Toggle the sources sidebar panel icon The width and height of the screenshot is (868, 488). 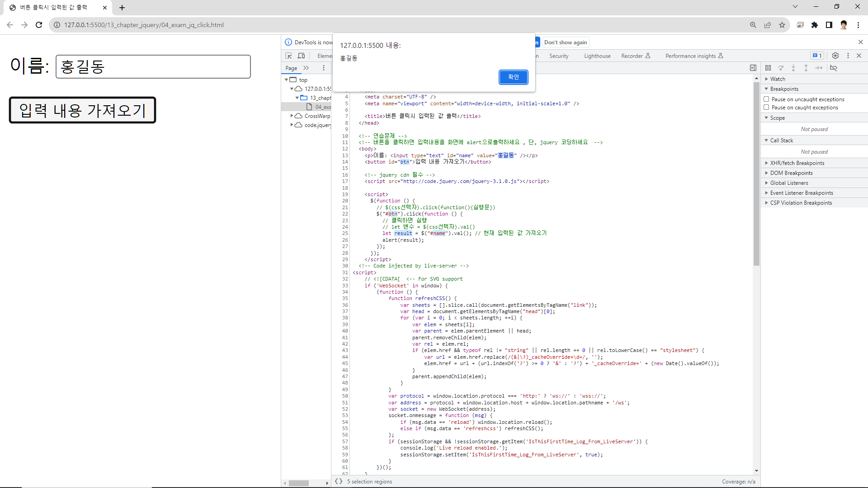tap(753, 68)
